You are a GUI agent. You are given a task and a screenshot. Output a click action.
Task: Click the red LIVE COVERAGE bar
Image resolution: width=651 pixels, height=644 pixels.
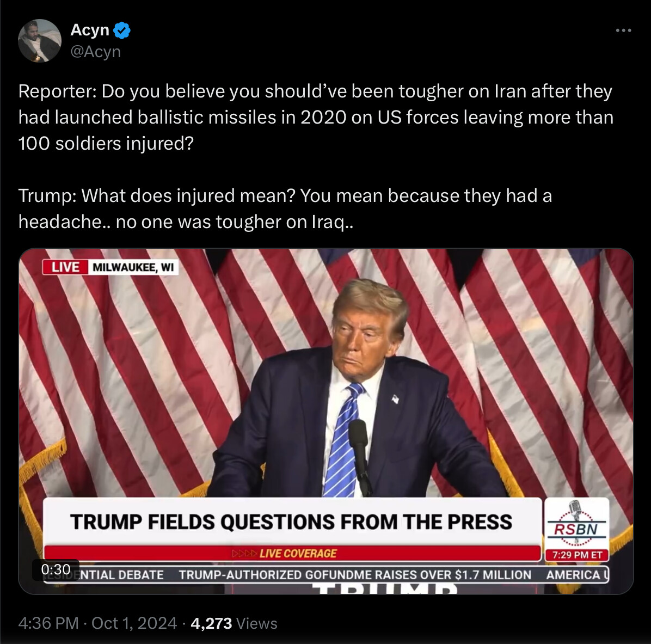(292, 554)
